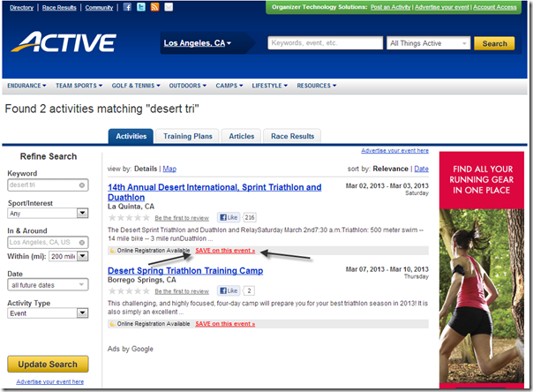Screen dimensions: 533x392
Task: Expand the LIFESTYLE menu
Action: point(269,86)
